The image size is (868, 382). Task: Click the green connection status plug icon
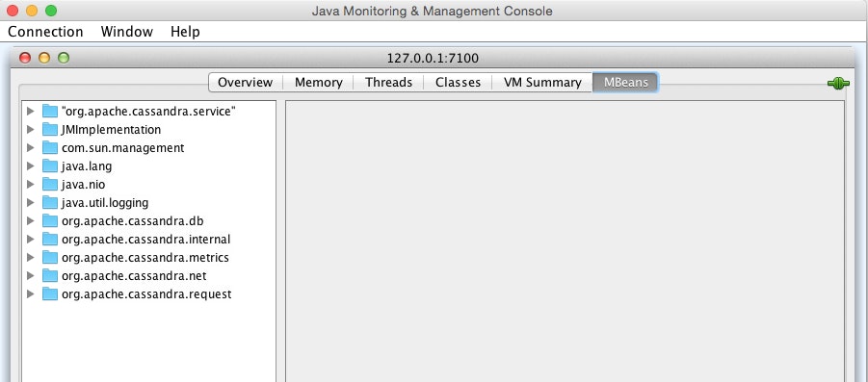838,84
